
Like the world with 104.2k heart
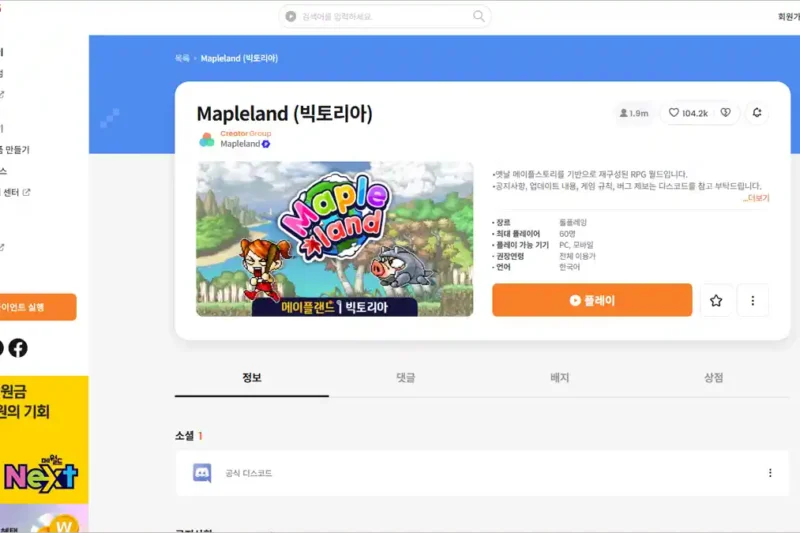[688, 113]
